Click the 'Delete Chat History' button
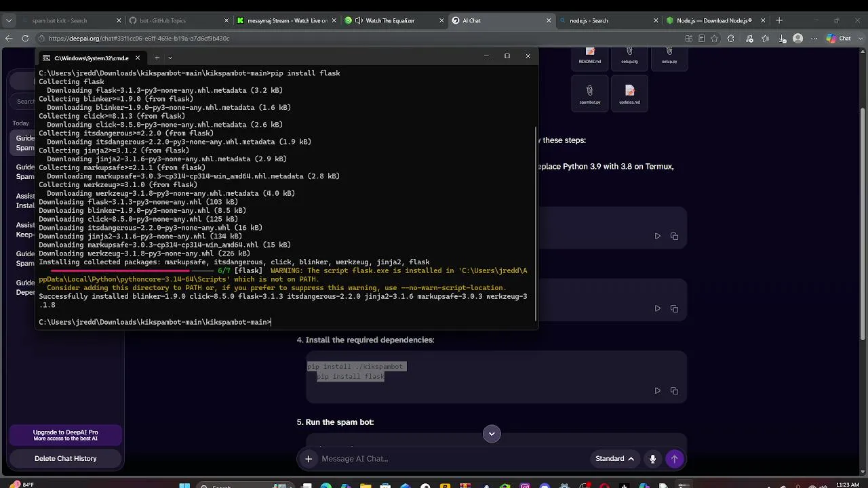The height and width of the screenshot is (488, 868). 66,459
